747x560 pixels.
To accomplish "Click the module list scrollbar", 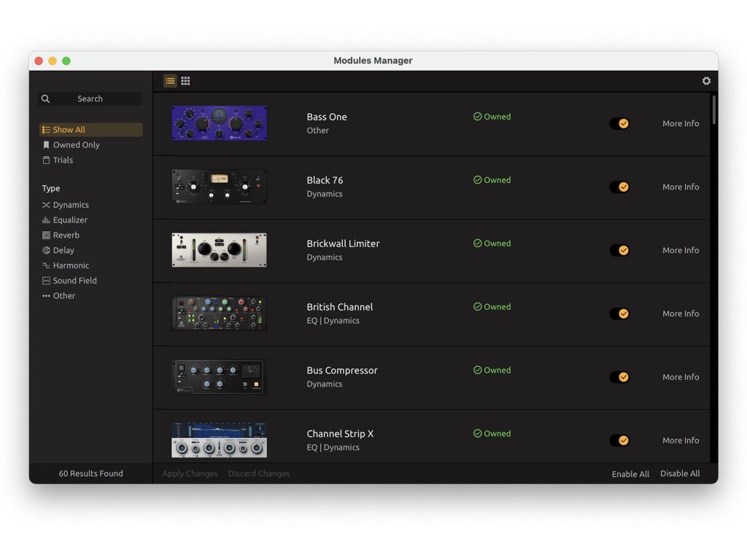I will [713, 109].
